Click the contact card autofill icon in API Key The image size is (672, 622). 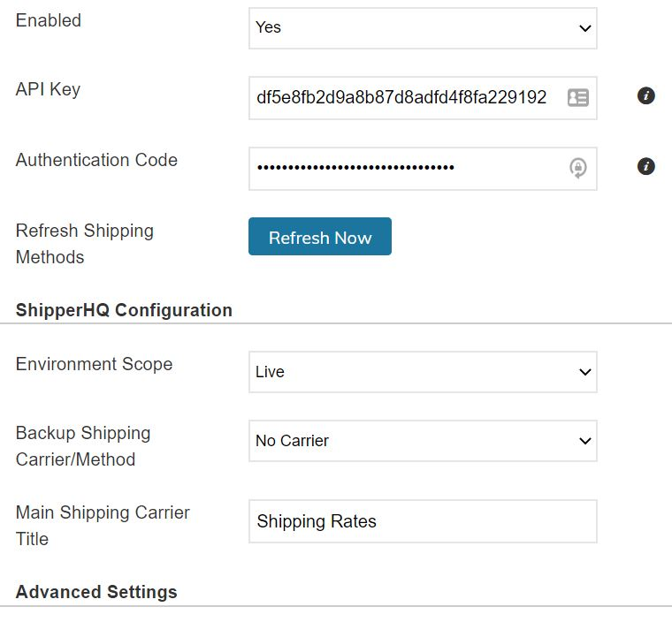coord(578,98)
